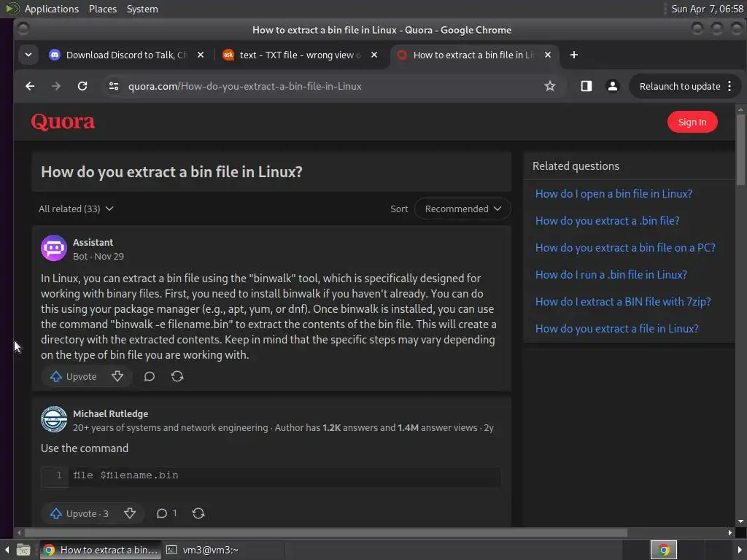747x560 pixels.
Task: Open Chrome side panel icon
Action: point(586,86)
